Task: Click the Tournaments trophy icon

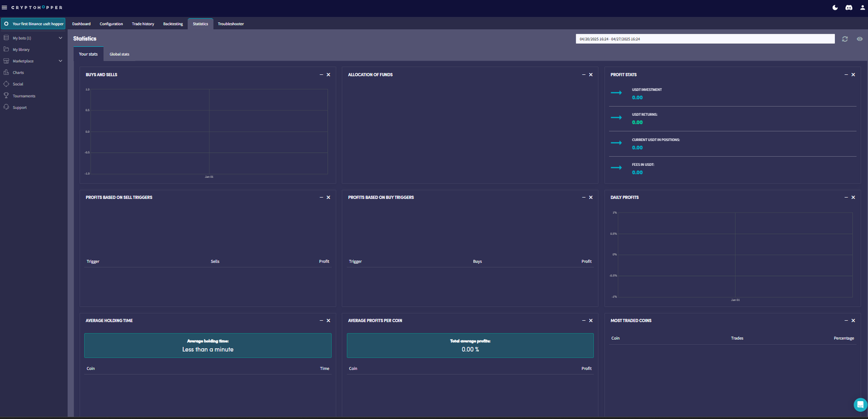Action: click(6, 95)
